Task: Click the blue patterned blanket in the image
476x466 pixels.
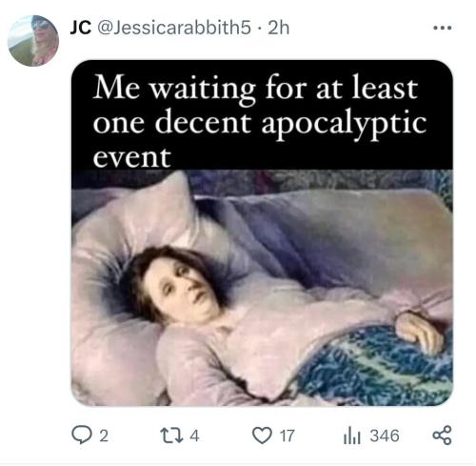Action: point(374,365)
